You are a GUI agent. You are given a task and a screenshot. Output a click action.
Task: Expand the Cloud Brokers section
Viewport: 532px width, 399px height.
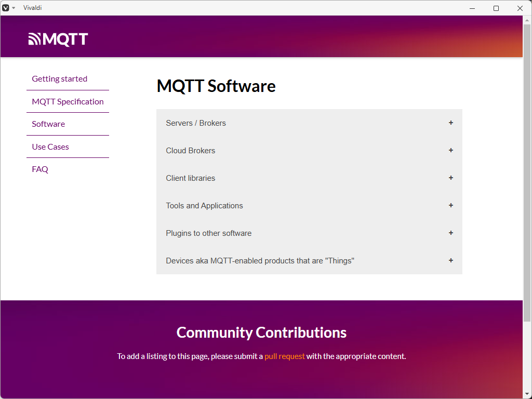pos(309,150)
